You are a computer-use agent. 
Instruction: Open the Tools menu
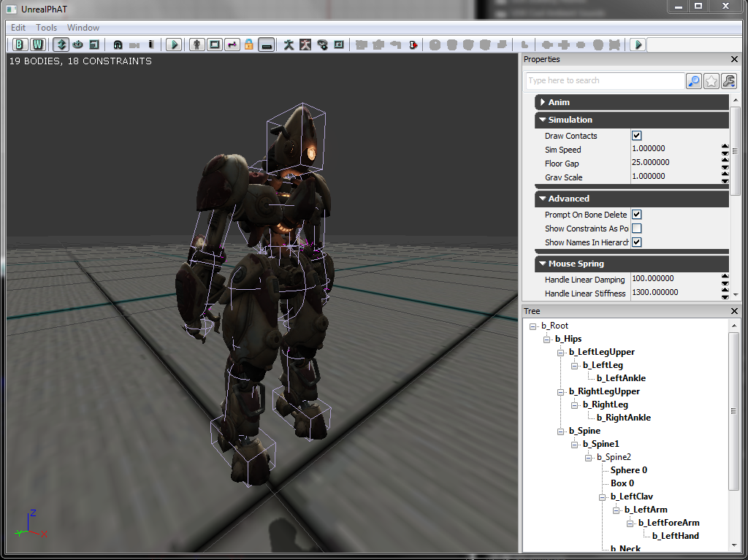[x=47, y=28]
